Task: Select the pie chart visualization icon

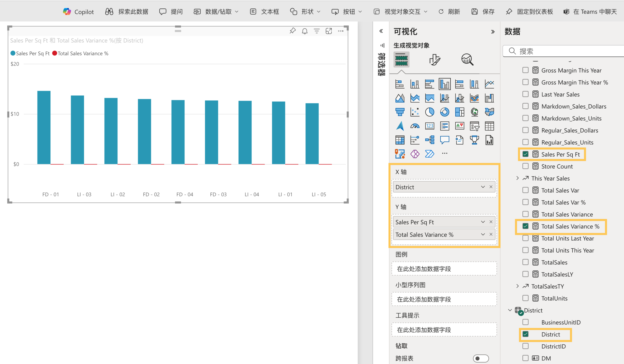Action: (x=430, y=112)
